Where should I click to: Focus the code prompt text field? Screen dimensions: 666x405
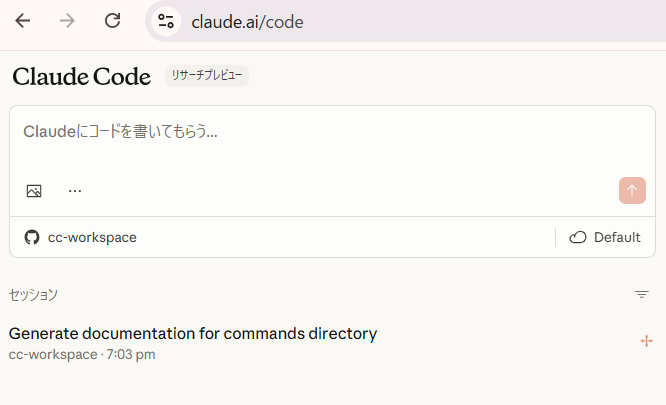pyautogui.click(x=320, y=132)
